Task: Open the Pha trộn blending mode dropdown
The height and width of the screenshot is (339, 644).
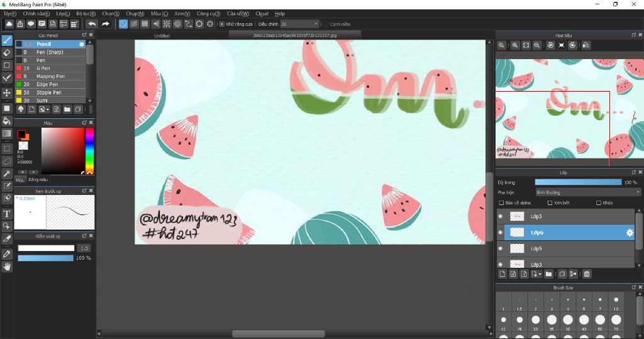Action: [x=588, y=192]
